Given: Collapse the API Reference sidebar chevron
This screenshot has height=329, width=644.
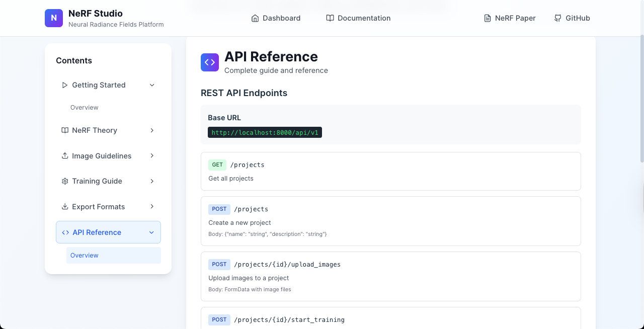Looking at the screenshot, I should [152, 232].
